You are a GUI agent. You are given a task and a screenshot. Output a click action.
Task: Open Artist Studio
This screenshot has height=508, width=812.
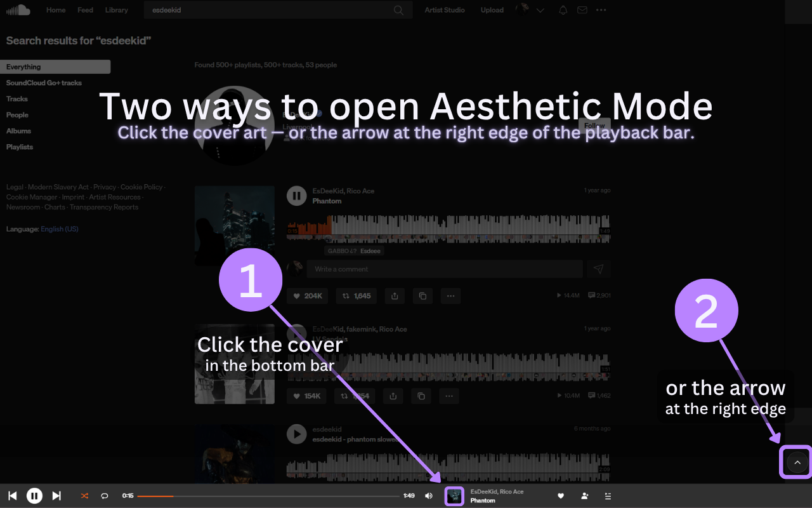445,10
